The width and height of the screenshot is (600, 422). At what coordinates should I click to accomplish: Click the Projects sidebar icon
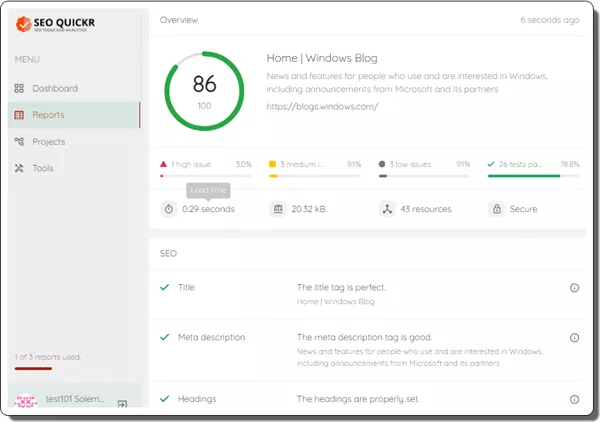[19, 142]
